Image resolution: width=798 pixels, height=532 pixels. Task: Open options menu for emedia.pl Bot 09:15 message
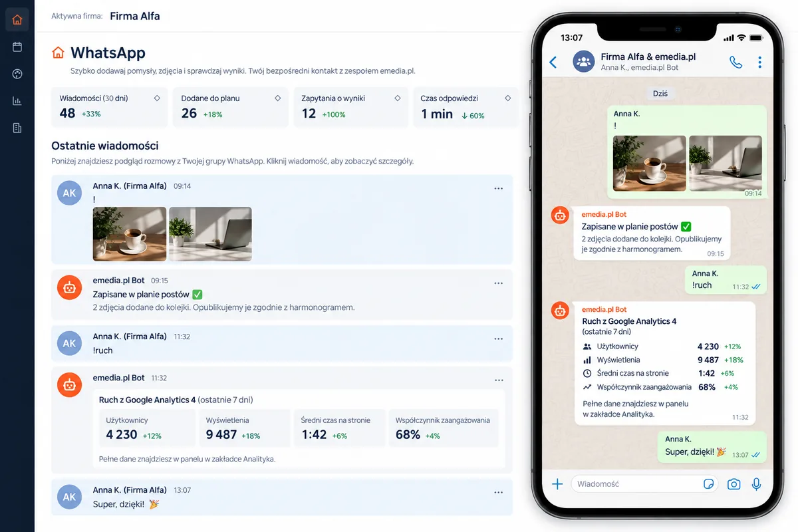[x=499, y=283]
